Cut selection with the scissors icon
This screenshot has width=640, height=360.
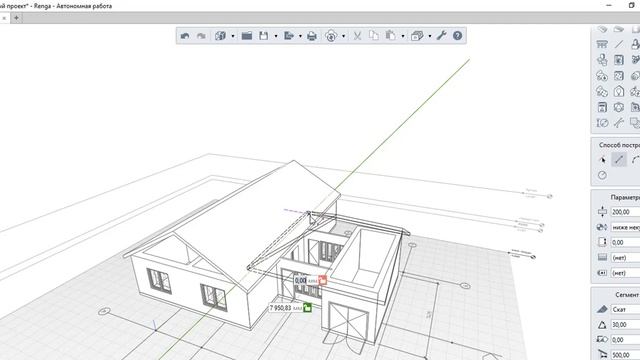coord(358,36)
